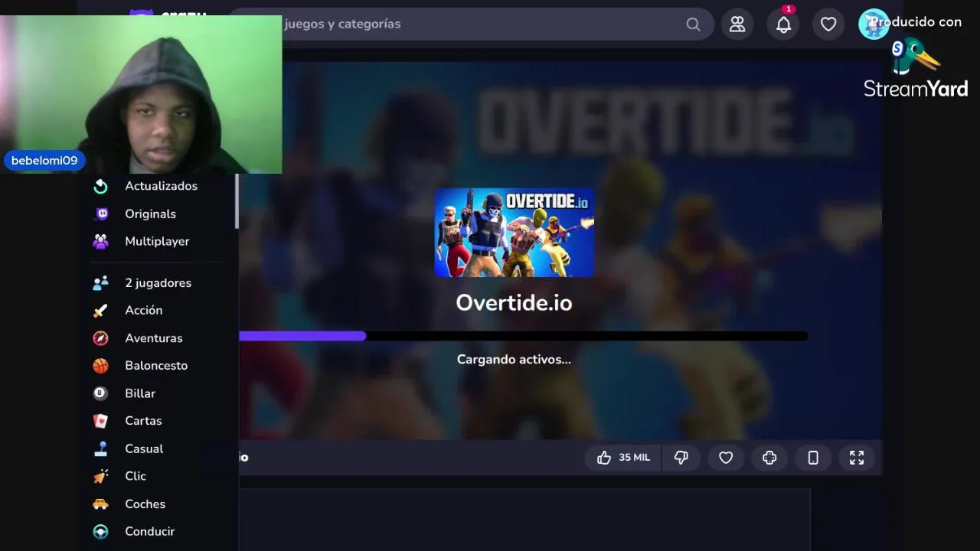
Task: Click the puzzle piece icon below game
Action: (x=769, y=458)
